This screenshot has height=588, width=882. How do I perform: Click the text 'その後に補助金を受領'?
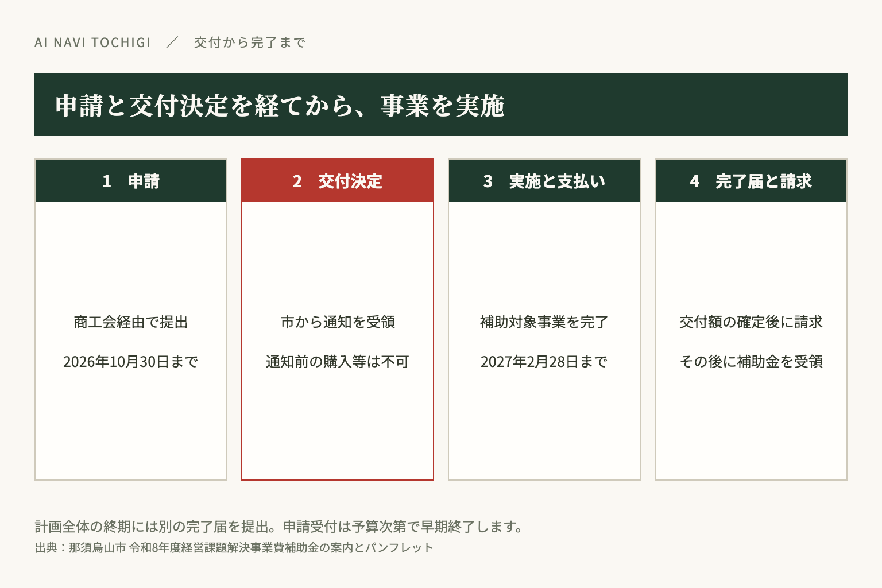(751, 362)
